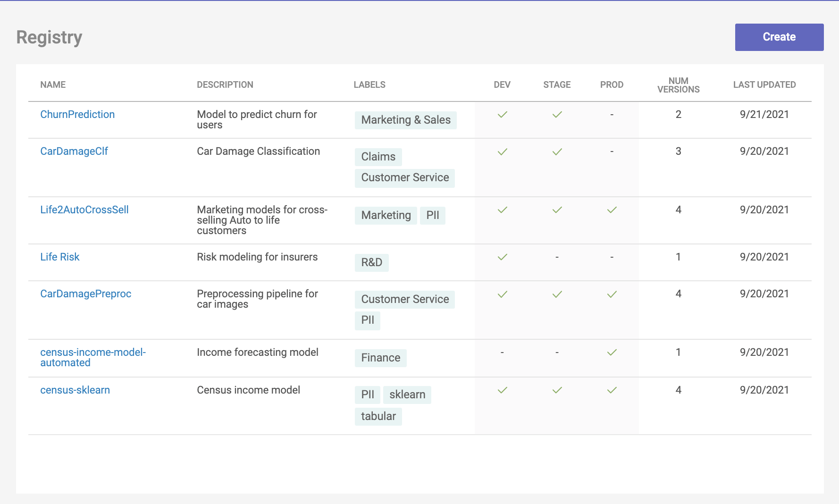This screenshot has width=839, height=504.
Task: Click the Life2AutoCrossSell Prod checkmark
Action: point(612,210)
